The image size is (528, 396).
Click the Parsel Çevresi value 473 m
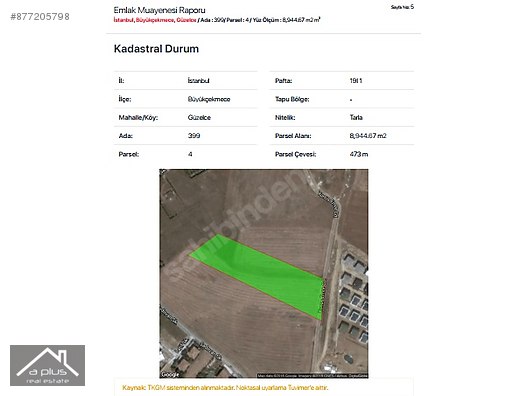coord(359,154)
